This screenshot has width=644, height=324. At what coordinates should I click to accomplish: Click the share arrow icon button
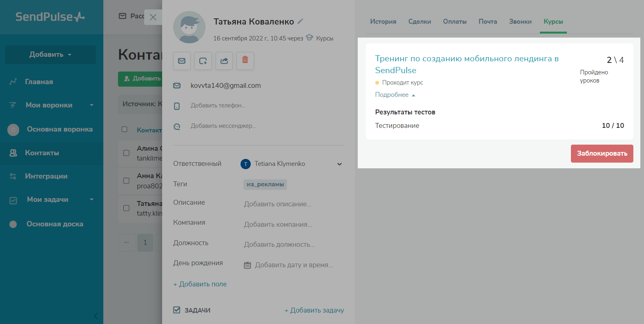pyautogui.click(x=224, y=61)
